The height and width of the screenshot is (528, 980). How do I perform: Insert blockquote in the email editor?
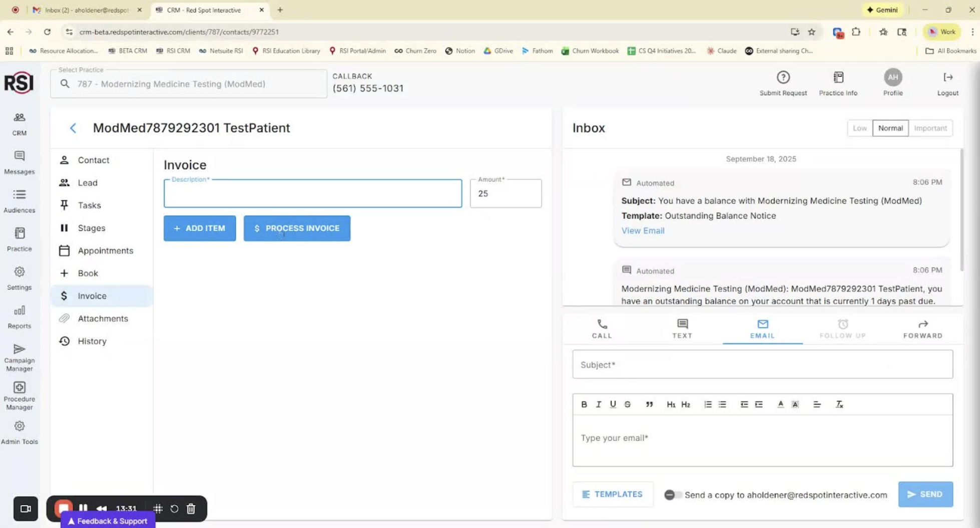(649, 404)
